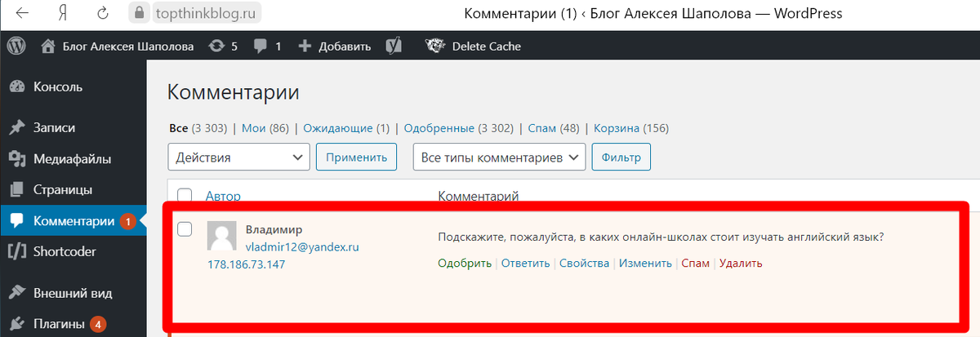This screenshot has width=980, height=337.
Task: Mark comment as Спам via row action
Action: [x=696, y=263]
